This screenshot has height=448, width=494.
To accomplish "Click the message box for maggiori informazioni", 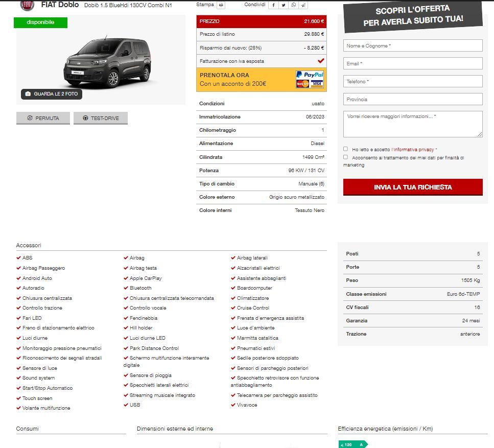I will (x=413, y=124).
